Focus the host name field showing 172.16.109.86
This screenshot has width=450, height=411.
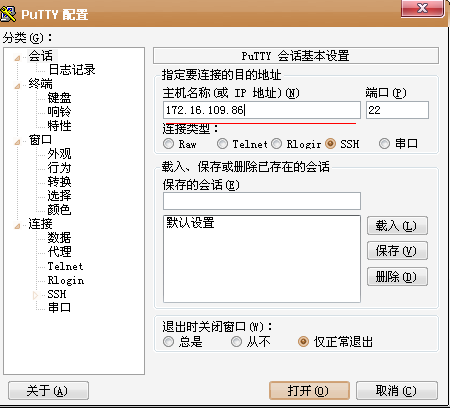(262, 110)
